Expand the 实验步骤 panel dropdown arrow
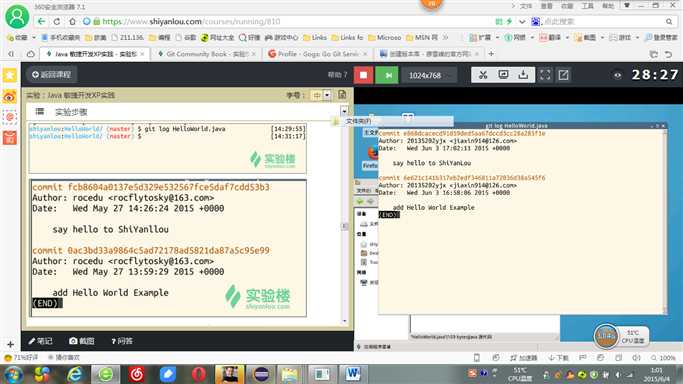683x384 pixels. [344, 111]
